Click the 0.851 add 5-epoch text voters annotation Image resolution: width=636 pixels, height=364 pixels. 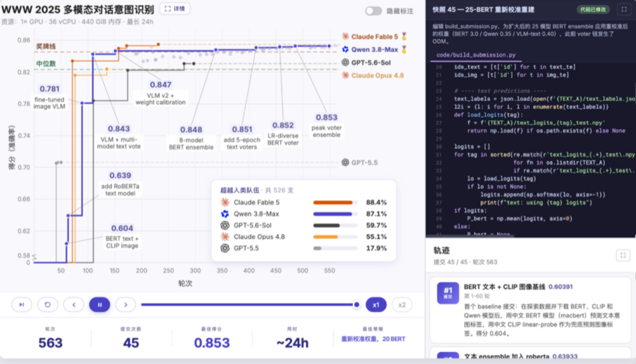pyautogui.click(x=242, y=138)
